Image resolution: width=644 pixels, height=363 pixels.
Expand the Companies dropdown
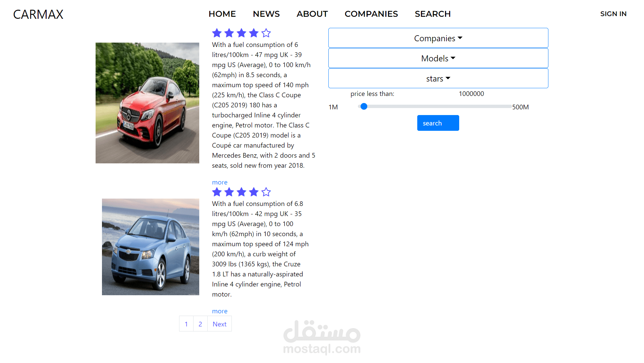(438, 38)
